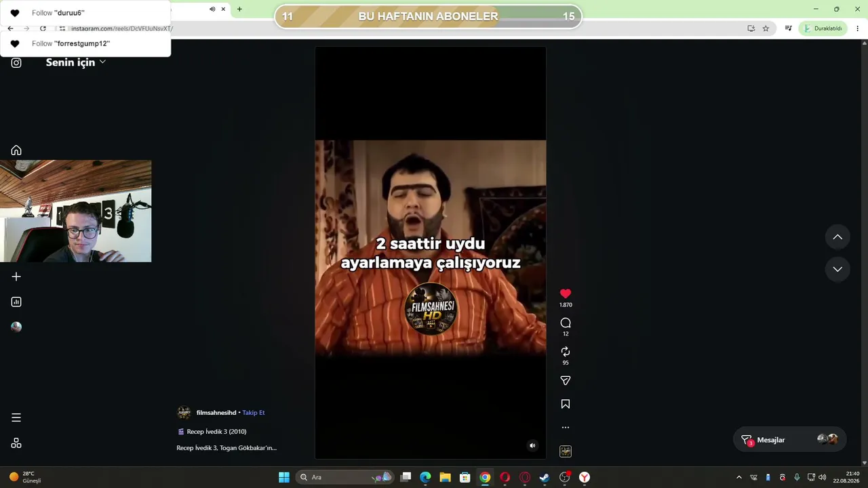Viewport: 868px width, 488px height.
Task: Open comments on the reel
Action: [566, 323]
